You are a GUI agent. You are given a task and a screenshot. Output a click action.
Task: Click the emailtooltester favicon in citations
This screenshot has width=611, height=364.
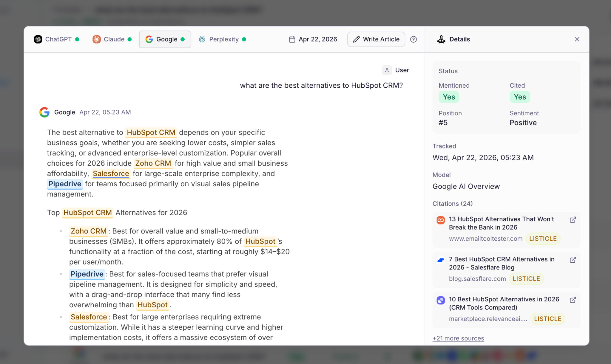click(x=441, y=220)
